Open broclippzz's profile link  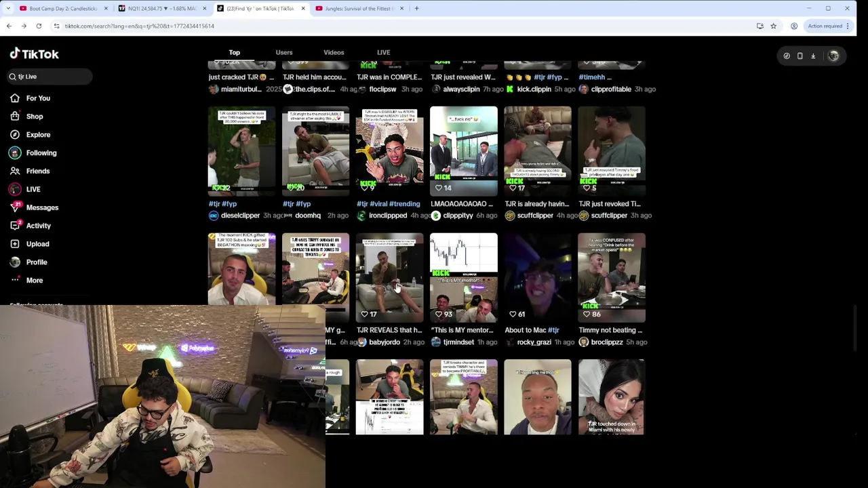607,342
